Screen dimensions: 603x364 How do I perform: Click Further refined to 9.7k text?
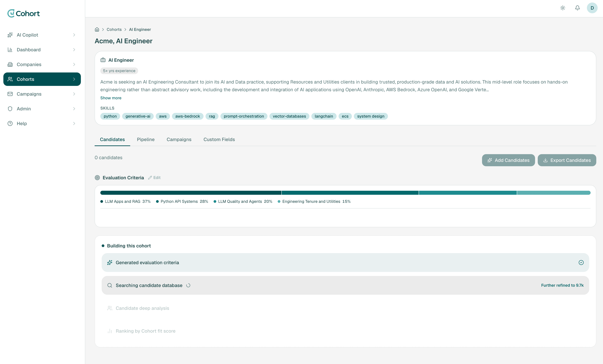tap(562, 285)
